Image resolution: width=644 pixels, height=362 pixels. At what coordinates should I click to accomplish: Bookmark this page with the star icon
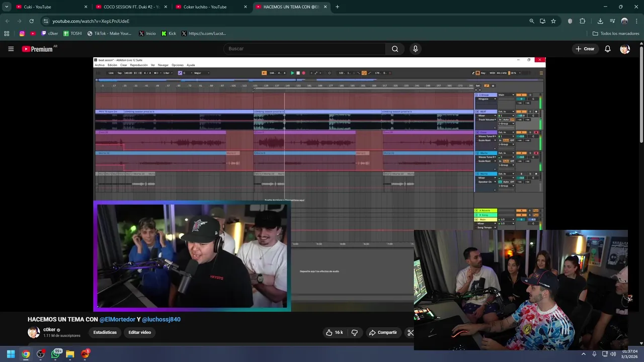tap(553, 21)
